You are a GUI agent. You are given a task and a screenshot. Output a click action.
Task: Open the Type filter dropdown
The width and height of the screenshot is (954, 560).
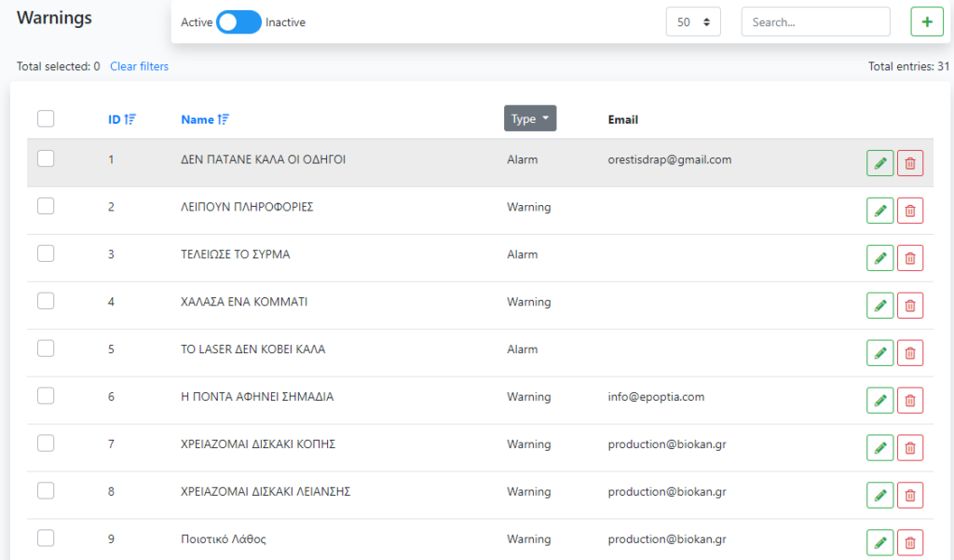(529, 118)
